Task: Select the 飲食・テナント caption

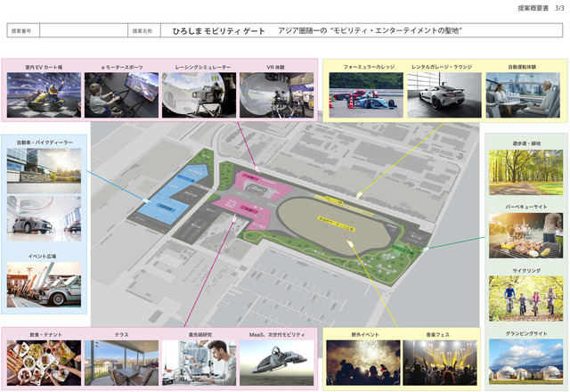Action: click(45, 335)
